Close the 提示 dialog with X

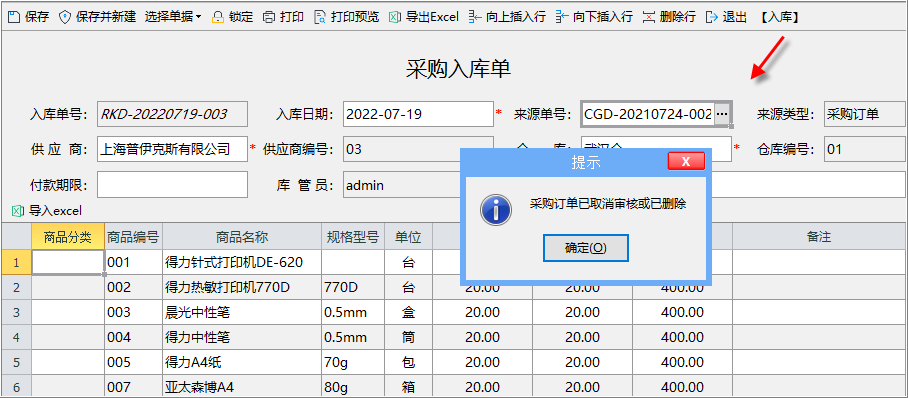click(x=686, y=162)
